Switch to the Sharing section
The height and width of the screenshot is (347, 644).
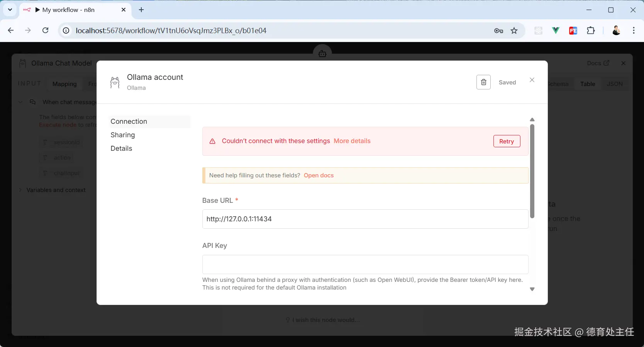pos(123,135)
